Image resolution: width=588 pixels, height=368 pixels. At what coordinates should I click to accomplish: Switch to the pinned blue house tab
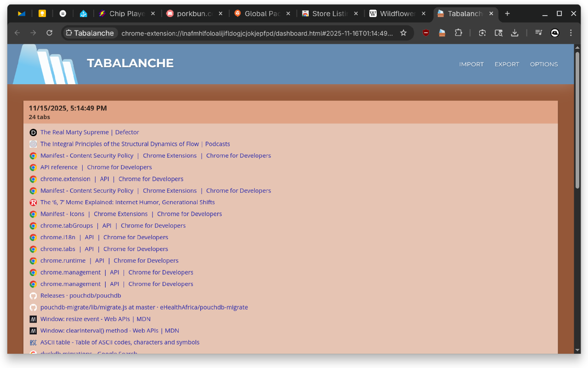(83, 14)
